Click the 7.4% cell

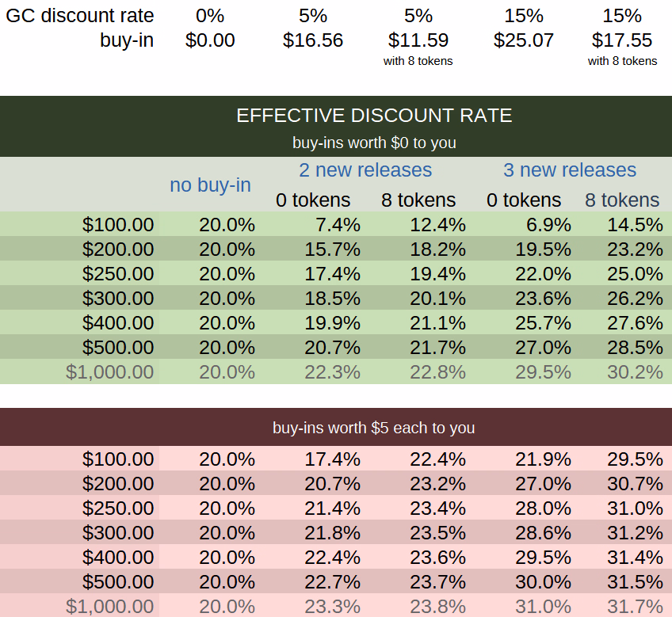click(334, 225)
